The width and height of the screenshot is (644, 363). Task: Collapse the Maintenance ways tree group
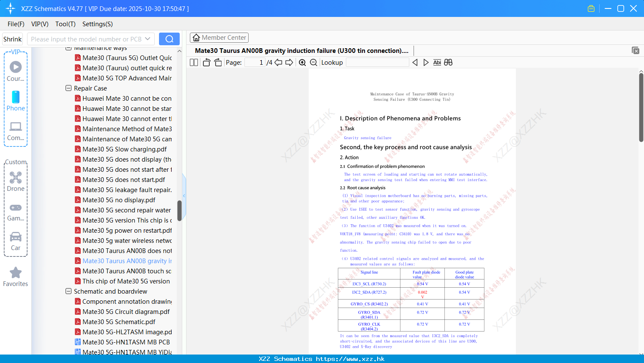[x=69, y=48]
